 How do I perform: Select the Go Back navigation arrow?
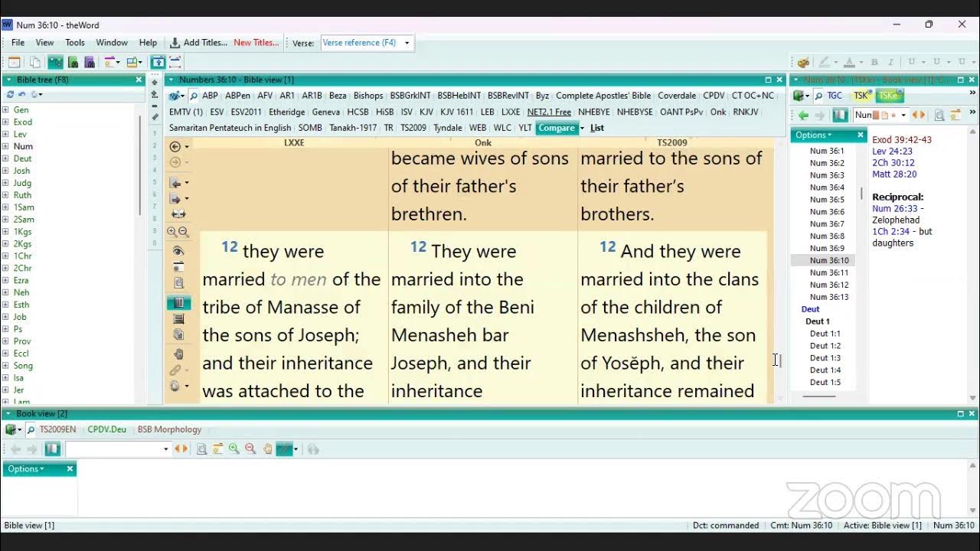(176, 146)
